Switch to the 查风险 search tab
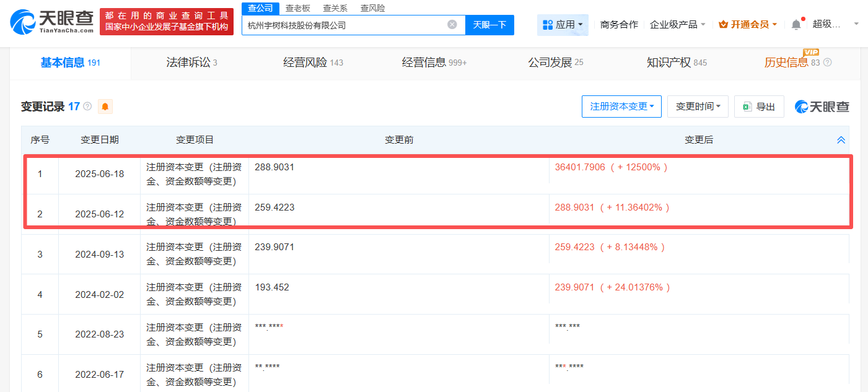 pos(372,8)
